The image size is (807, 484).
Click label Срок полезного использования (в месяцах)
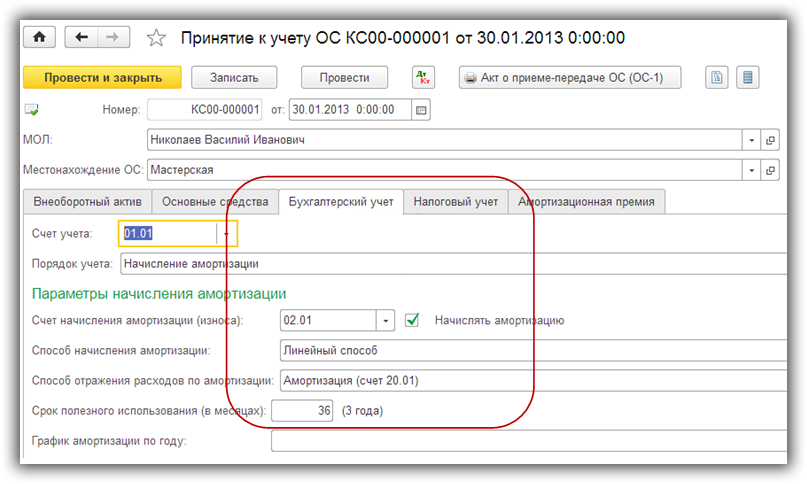coord(149,411)
